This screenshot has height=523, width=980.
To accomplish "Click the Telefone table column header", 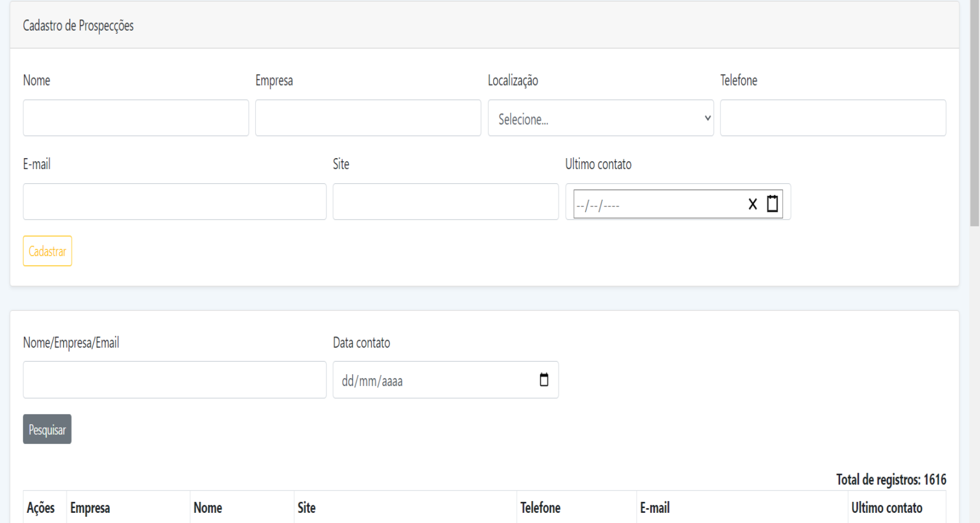I will point(540,508).
